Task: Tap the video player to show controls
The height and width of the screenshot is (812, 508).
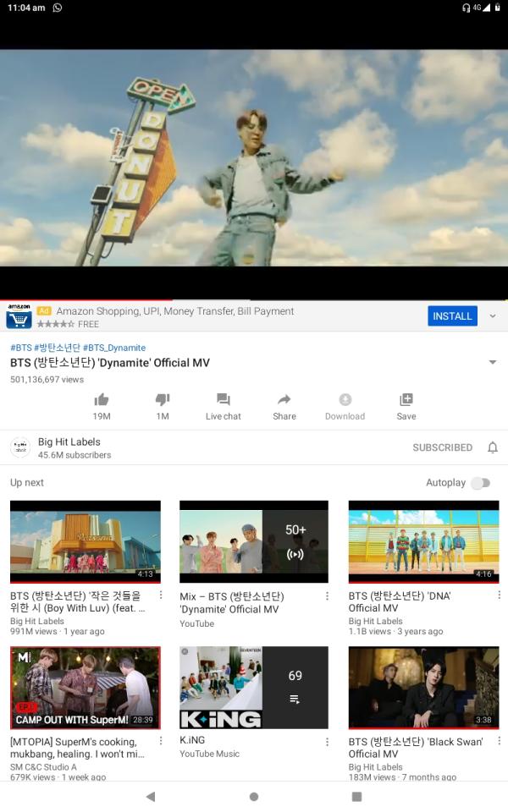Action: [254, 158]
